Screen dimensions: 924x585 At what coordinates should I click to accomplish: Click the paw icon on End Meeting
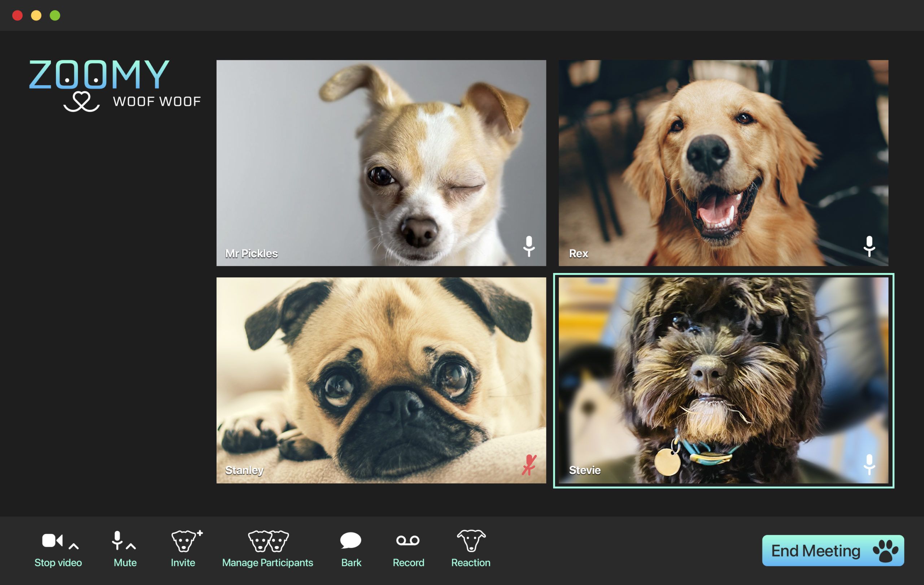pos(885,551)
